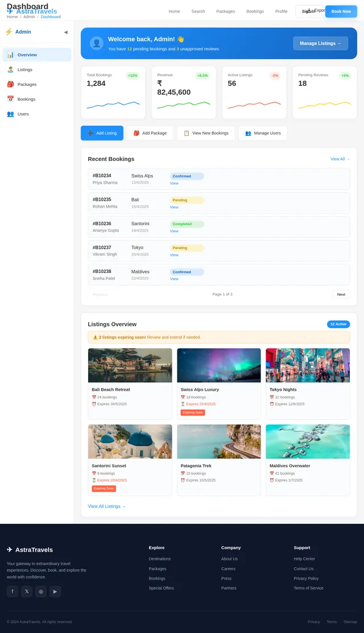This screenshot has height=633, width=364.
Task: Go to Home in top navigation
Action: pos(175,11)
